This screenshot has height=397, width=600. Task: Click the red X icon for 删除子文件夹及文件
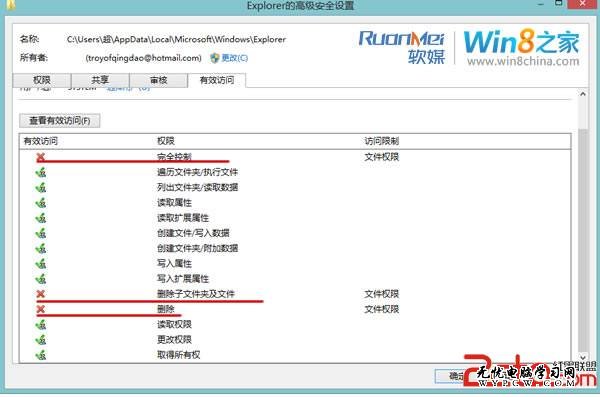(41, 294)
